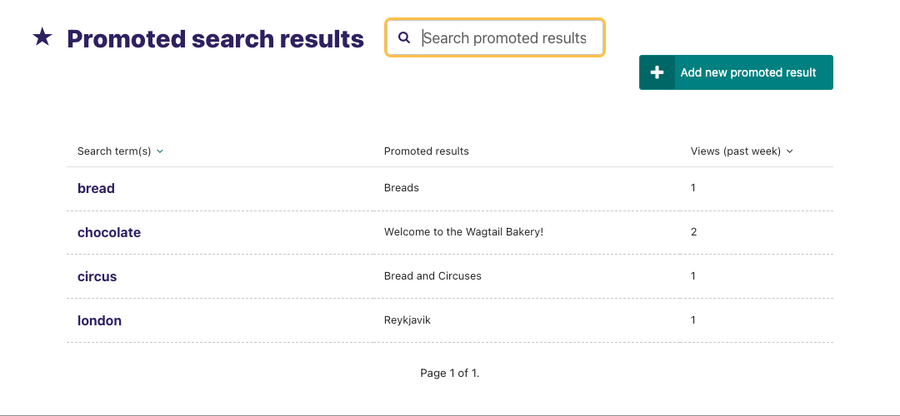900x416 pixels.
Task: Click the Views (past week) column header
Action: pyautogui.click(x=736, y=151)
